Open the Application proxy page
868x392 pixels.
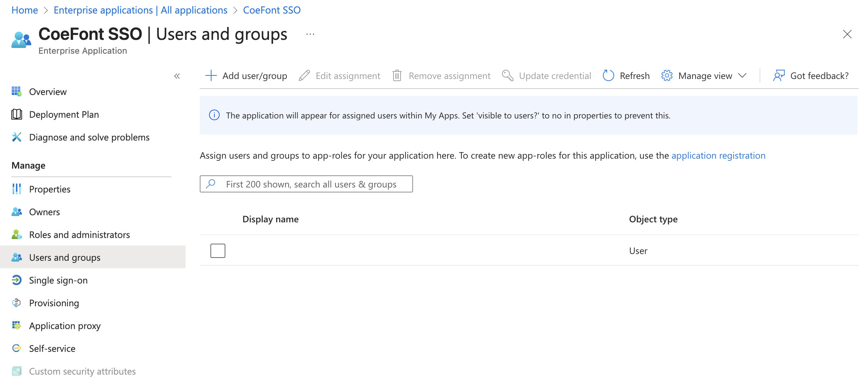[x=65, y=326]
